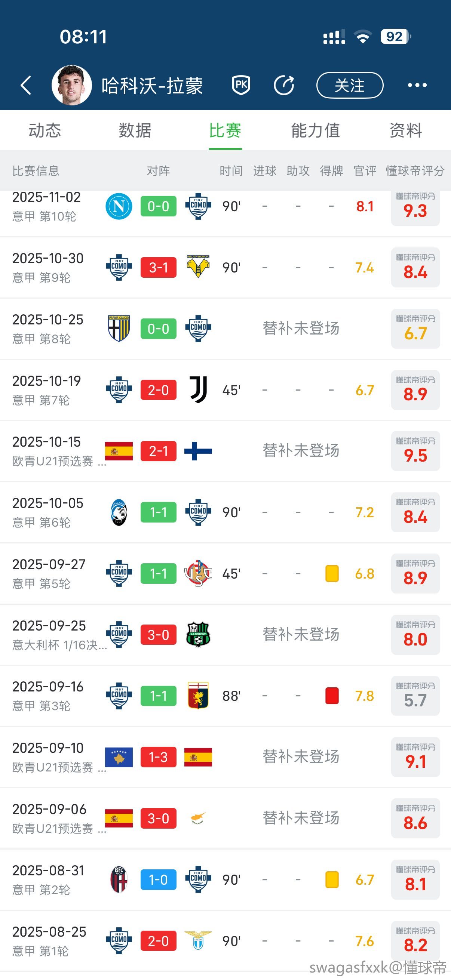This screenshot has width=451, height=980.
Task: Open the 动态 tab
Action: point(45,130)
